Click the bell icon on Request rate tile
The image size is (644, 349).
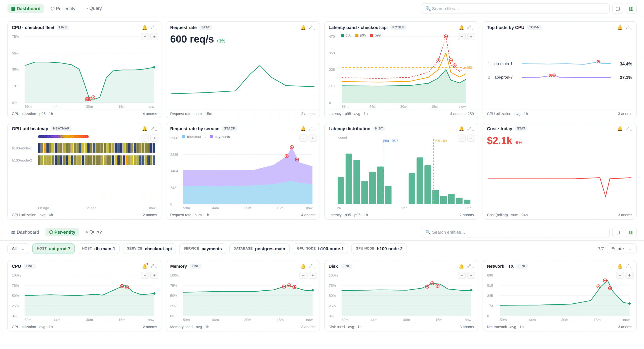click(x=303, y=27)
